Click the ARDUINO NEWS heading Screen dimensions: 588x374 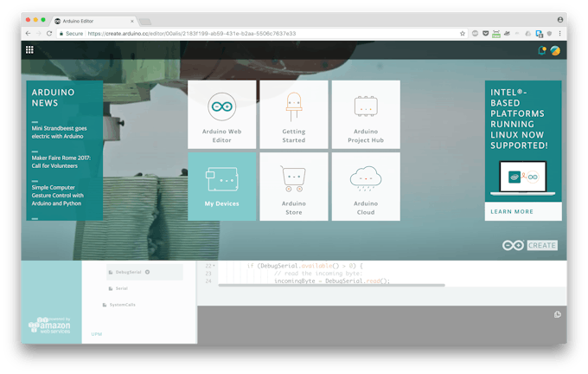pos(53,98)
